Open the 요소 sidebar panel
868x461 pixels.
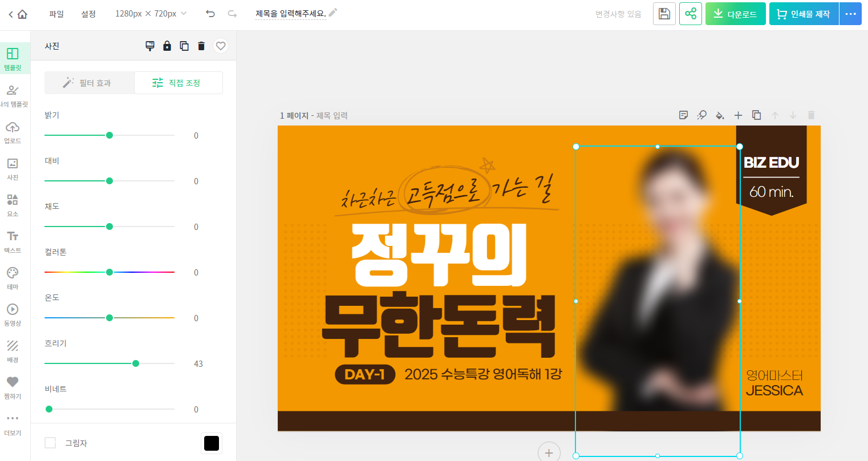[13, 205]
